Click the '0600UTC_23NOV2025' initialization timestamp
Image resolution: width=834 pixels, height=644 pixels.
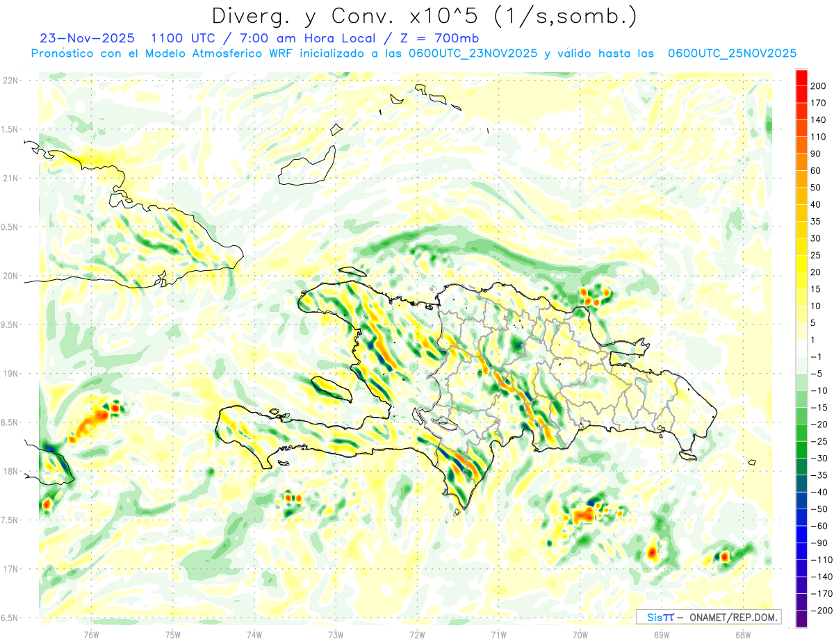[x=473, y=53]
